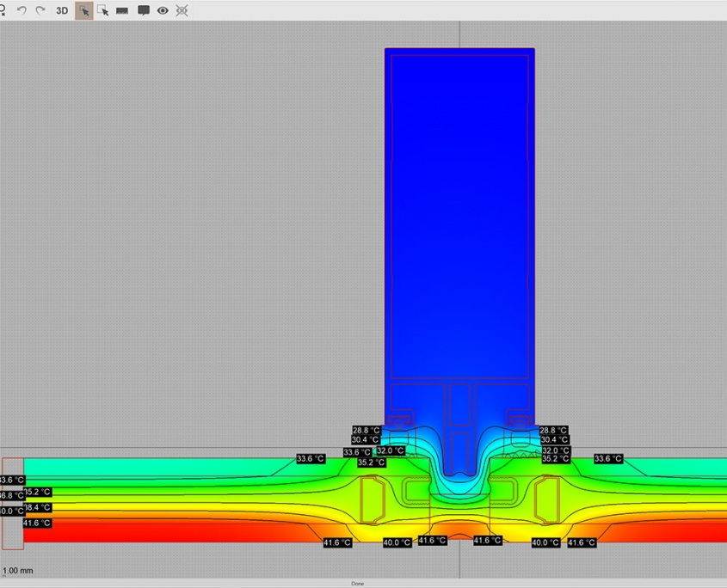
Task: Select the blue window frame profile
Action: 459,215
